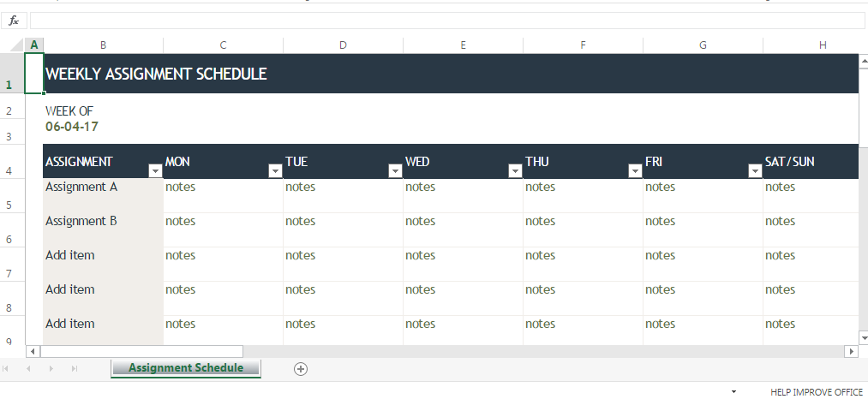The image size is (868, 399).
Task: Open the WED column filter dropdown
Action: pyautogui.click(x=515, y=171)
